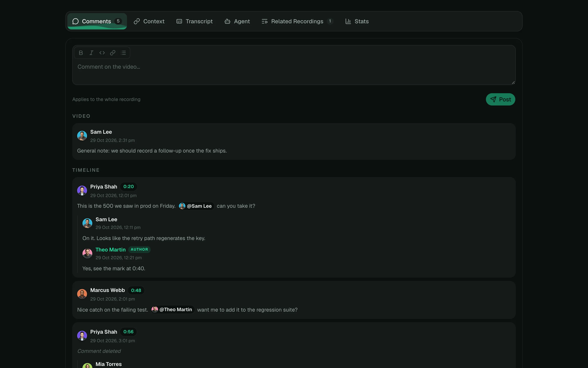Click Priya Shah's avatar on the 0:20 comment
This screenshot has height=368, width=588.
click(82, 191)
